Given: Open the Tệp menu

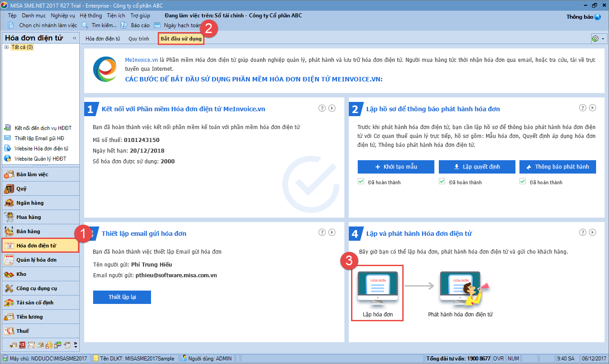Looking at the screenshot, I should [12, 16].
